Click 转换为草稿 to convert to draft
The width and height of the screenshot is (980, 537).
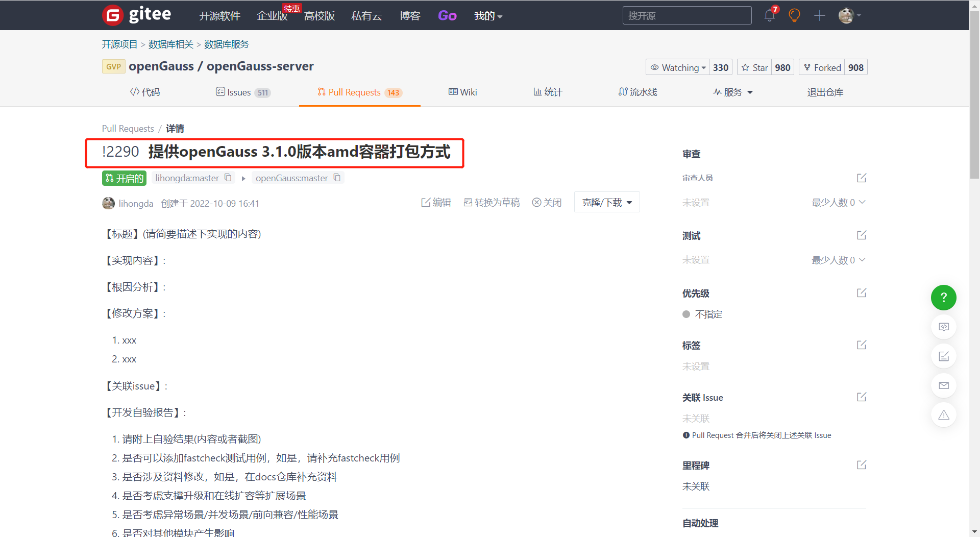(x=492, y=203)
